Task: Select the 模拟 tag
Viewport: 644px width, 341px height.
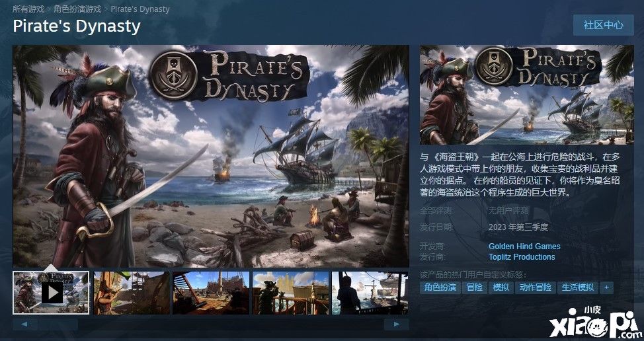Action: [x=501, y=287]
